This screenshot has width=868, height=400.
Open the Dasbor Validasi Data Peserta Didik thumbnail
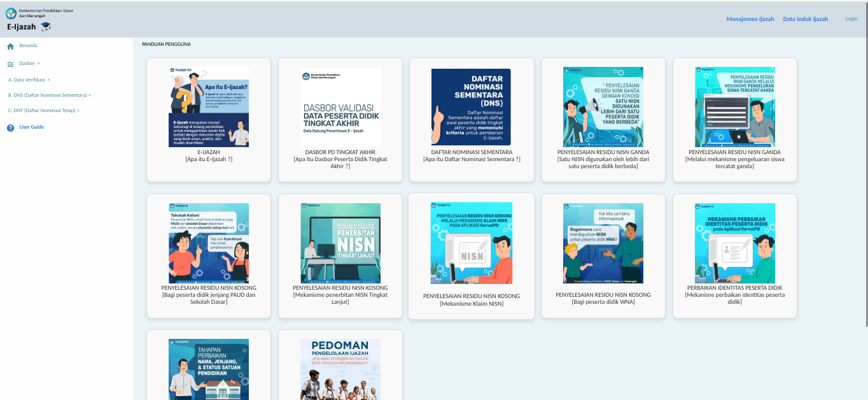[340, 107]
